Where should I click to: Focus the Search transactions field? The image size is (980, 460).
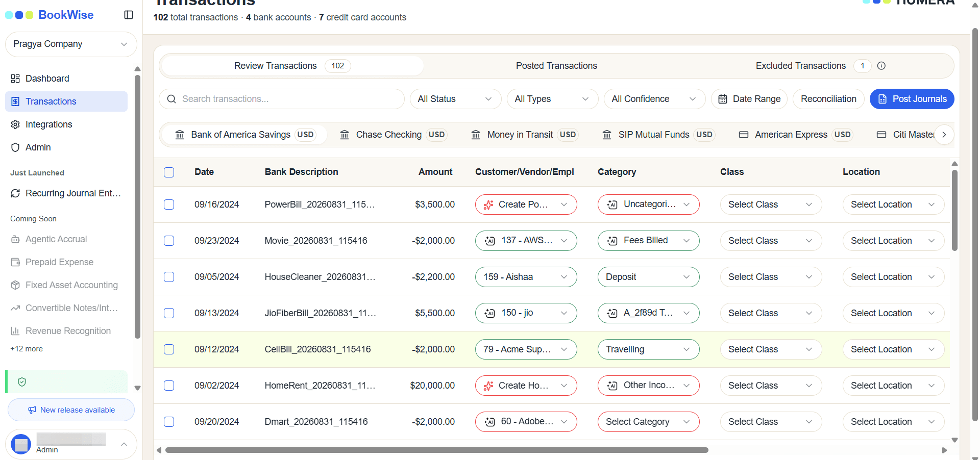point(282,99)
